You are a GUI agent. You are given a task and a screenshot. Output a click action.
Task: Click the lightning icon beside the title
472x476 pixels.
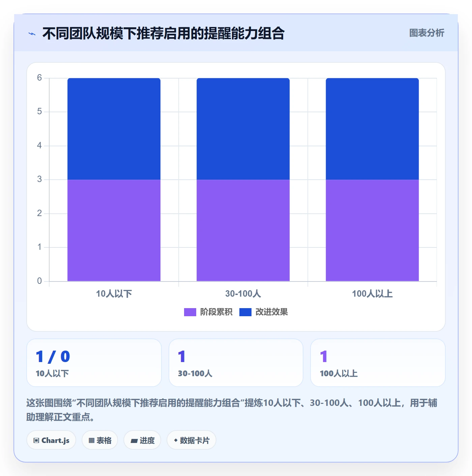[32, 34]
